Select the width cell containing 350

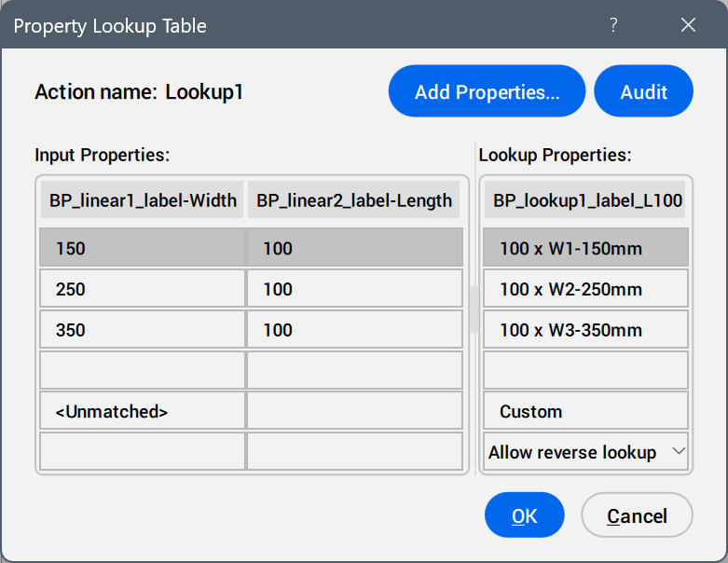[x=142, y=330]
